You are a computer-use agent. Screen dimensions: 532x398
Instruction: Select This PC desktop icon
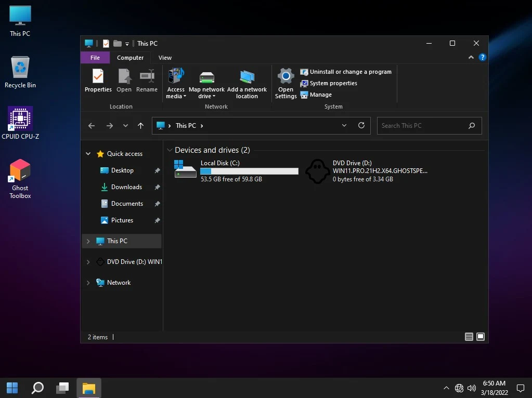(x=20, y=21)
